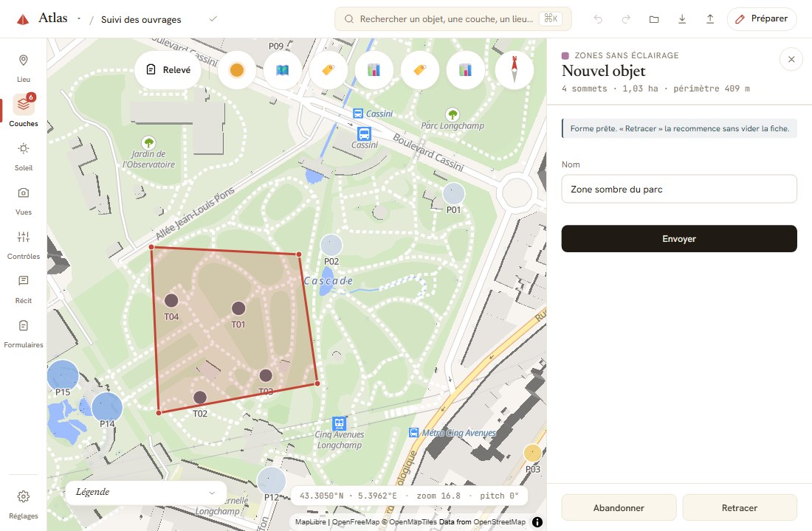This screenshot has width=812, height=531.
Task: Click the undo arrow in top bar
Action: pyautogui.click(x=598, y=19)
